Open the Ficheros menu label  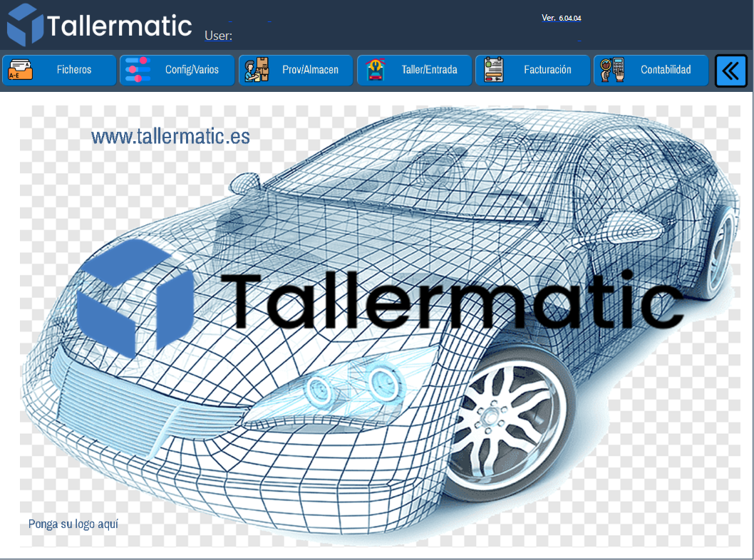pos(73,70)
